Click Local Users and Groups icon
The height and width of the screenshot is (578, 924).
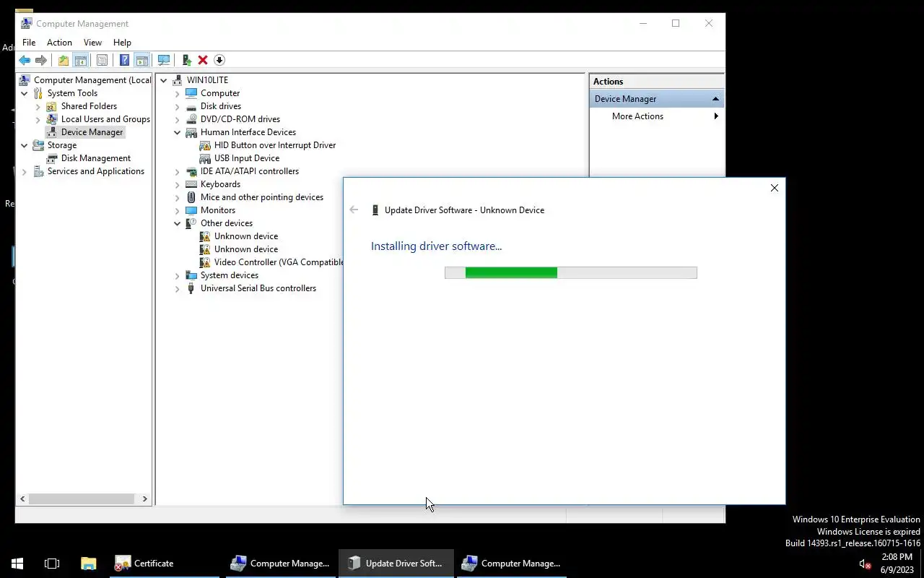pyautogui.click(x=52, y=119)
